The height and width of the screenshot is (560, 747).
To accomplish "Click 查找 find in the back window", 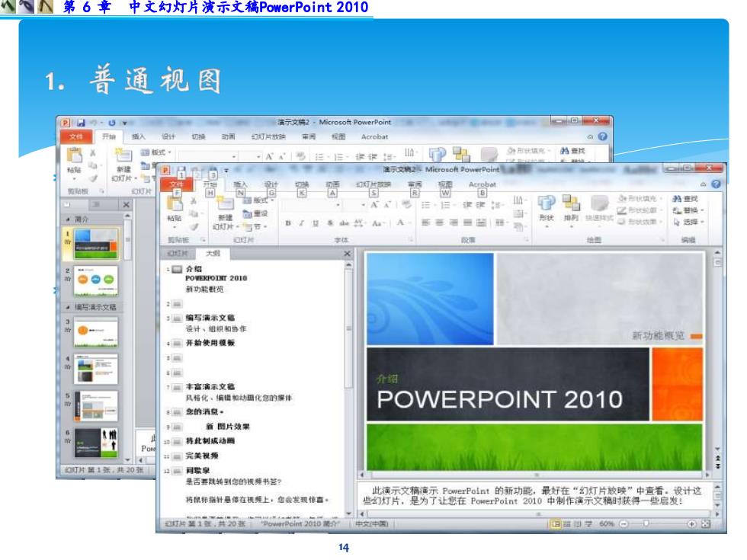I will pyautogui.click(x=573, y=151).
